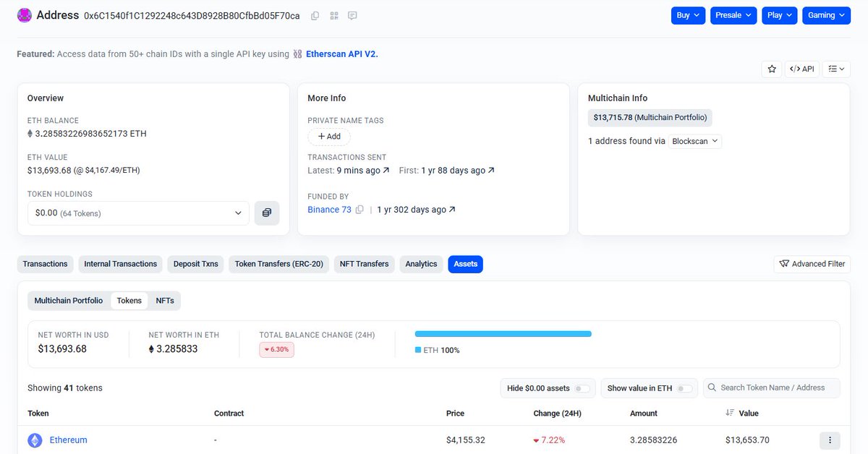Switch to Multichain Portfolio sub-tab

(69, 301)
